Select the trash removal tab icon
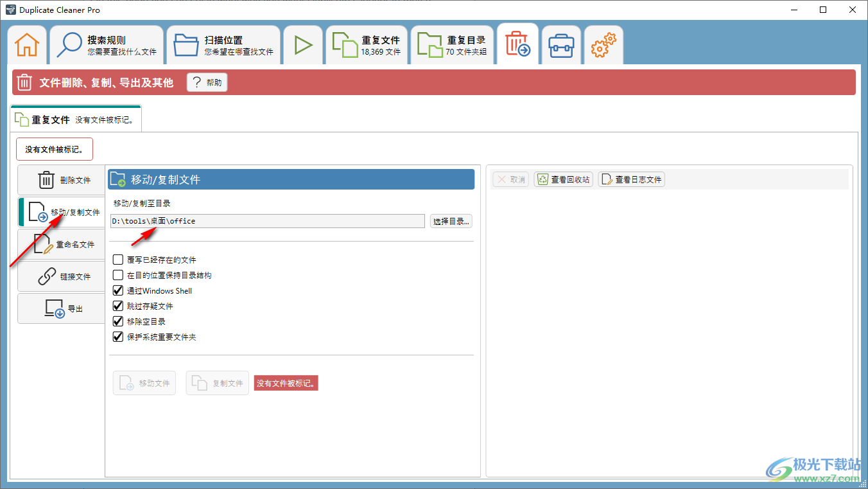Screen dimensions: 868x489 tap(517, 44)
